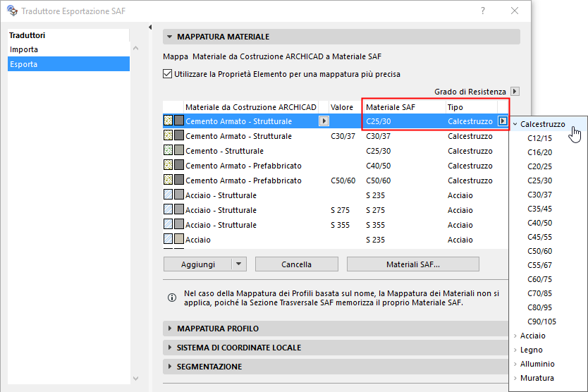Click gray color swatch of selected Cemento Armato row
This screenshot has height=392, width=588.
pyautogui.click(x=179, y=121)
